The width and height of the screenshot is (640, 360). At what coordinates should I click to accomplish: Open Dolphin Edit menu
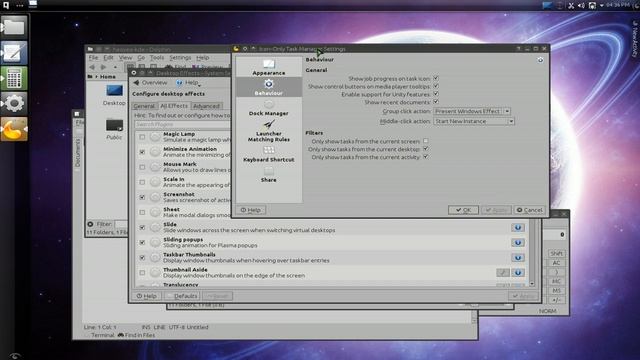[108, 58]
